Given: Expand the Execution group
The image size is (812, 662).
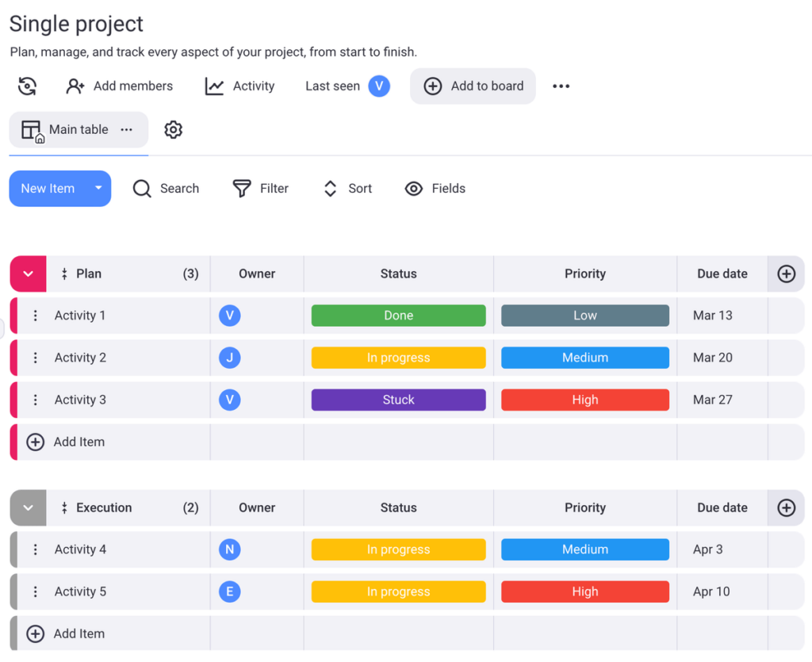Looking at the screenshot, I should [28, 507].
